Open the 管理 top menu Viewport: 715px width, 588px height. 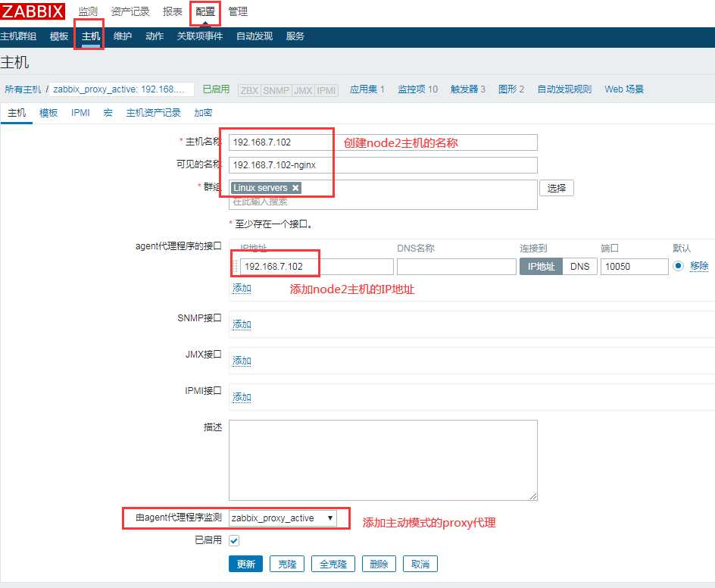tap(238, 12)
